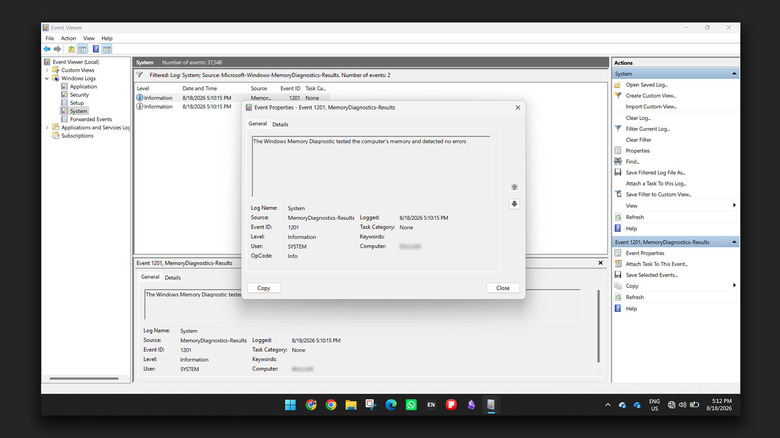Open the Windows Start menu
Image resolution: width=780 pixels, height=438 pixels.
click(291, 405)
